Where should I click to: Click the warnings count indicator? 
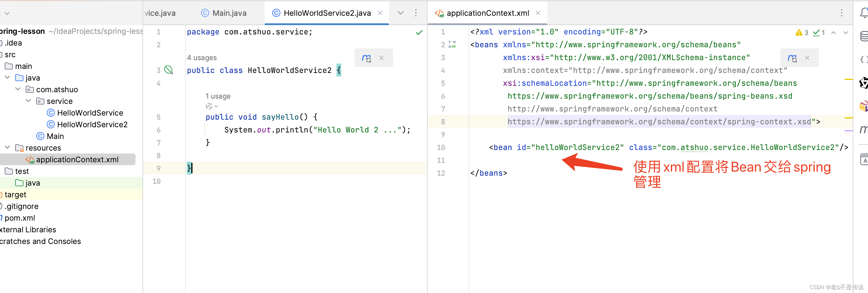click(802, 33)
